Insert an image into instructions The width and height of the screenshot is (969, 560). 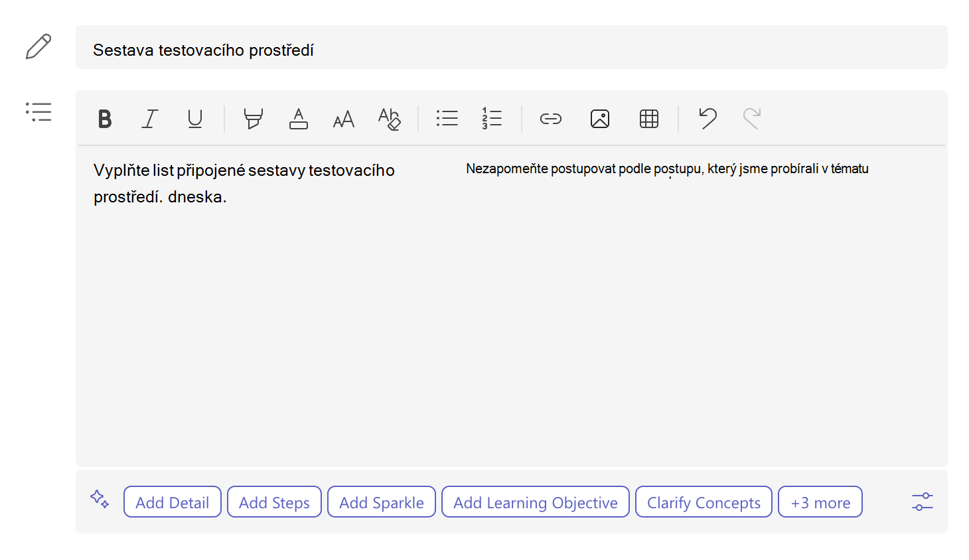600,119
